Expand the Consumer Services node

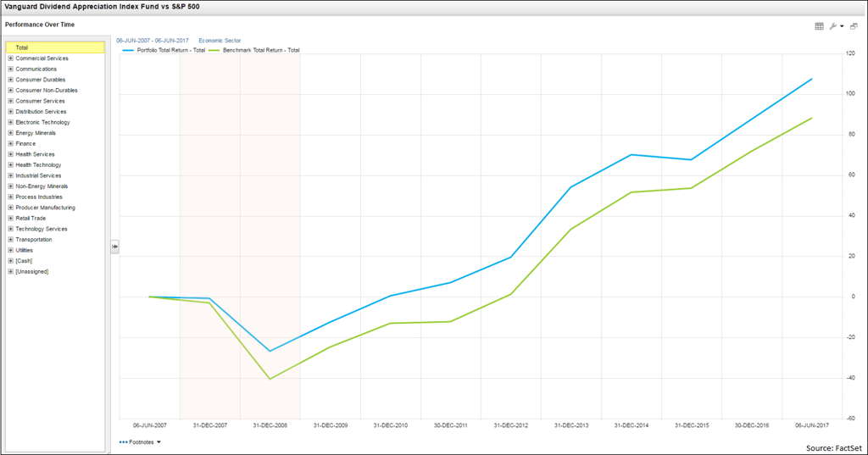10,101
